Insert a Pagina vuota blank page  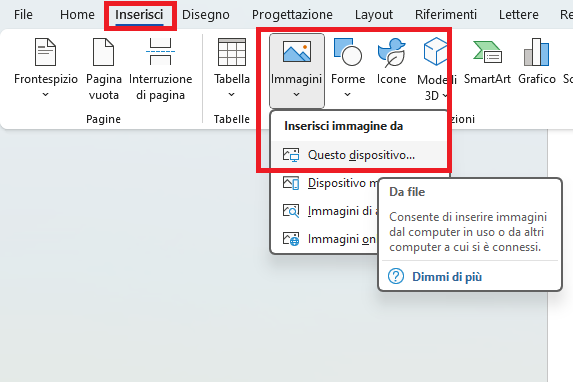point(104,69)
